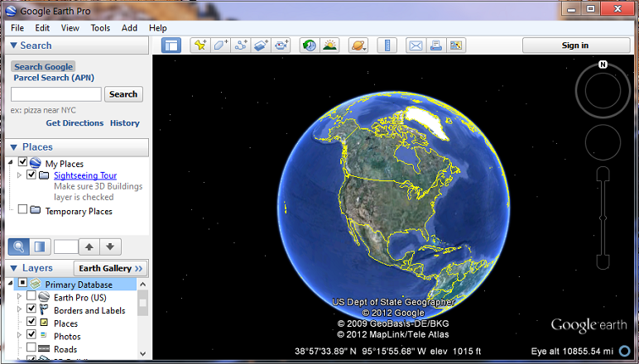Enable the Earth Pro (US) layer
The height and width of the screenshot is (364, 639).
[31, 295]
